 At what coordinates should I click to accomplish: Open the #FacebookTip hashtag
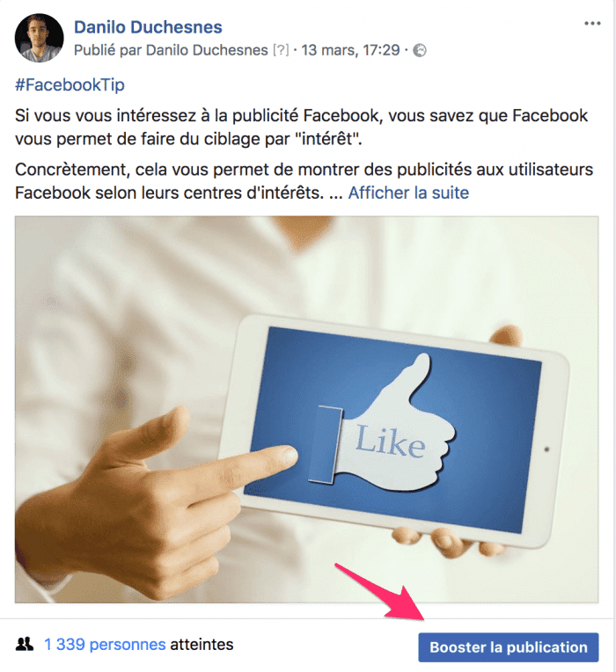pos(70,84)
